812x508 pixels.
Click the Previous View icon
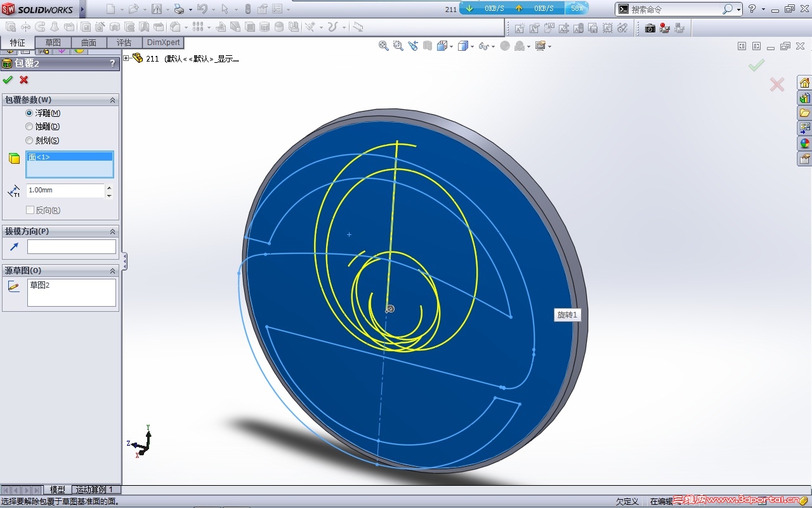(x=413, y=46)
